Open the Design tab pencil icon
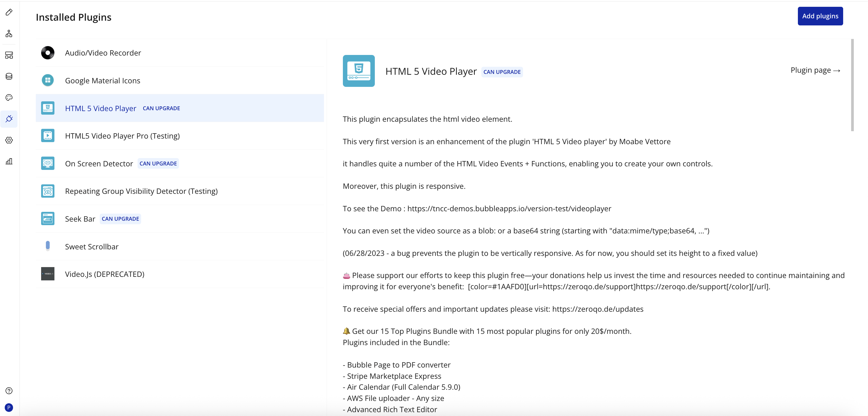 9,12
